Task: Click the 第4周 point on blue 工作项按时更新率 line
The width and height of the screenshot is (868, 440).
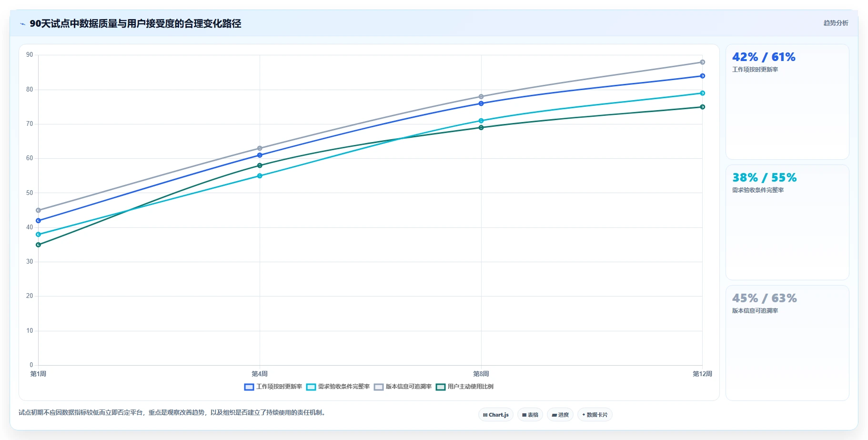Action: (260, 155)
